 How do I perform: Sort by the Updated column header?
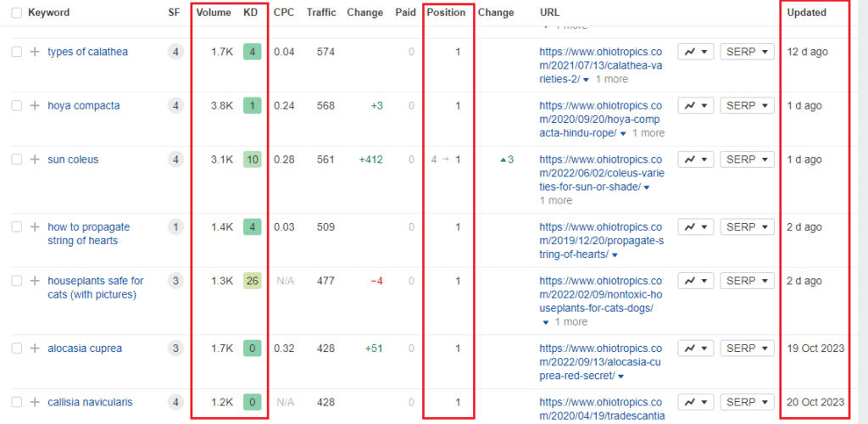pyautogui.click(x=806, y=13)
